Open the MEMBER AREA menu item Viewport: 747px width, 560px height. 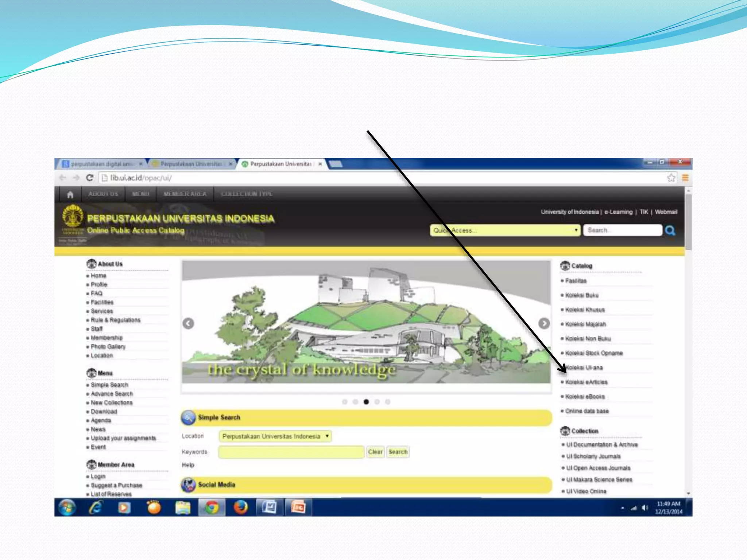[x=185, y=194]
